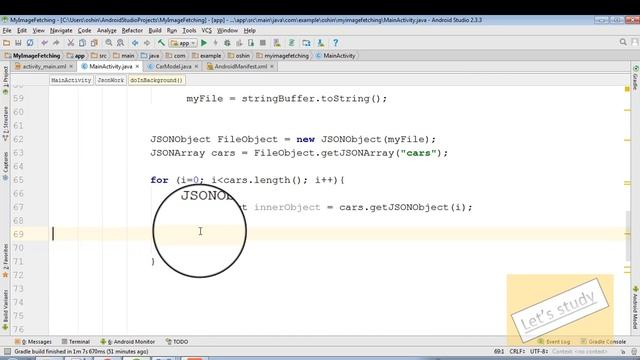The height and width of the screenshot is (360, 640).
Task: Click the Debug app bug icon
Action: 227,43
